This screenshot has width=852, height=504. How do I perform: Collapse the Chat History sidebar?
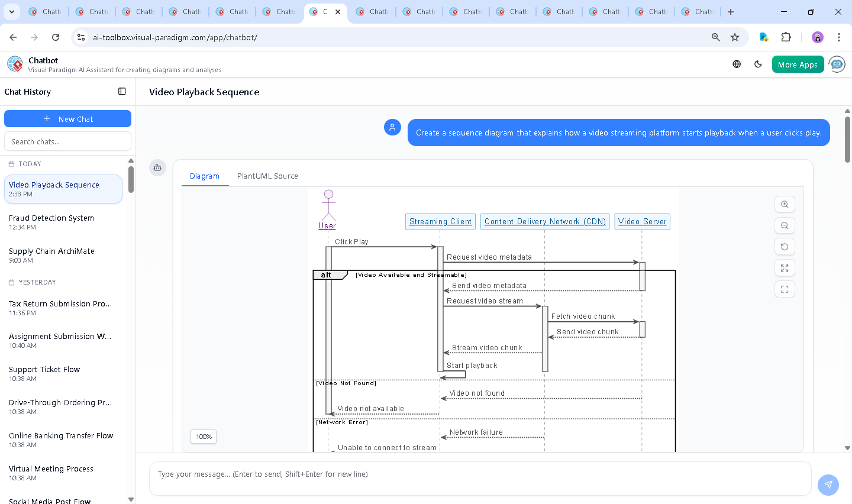[x=122, y=92]
